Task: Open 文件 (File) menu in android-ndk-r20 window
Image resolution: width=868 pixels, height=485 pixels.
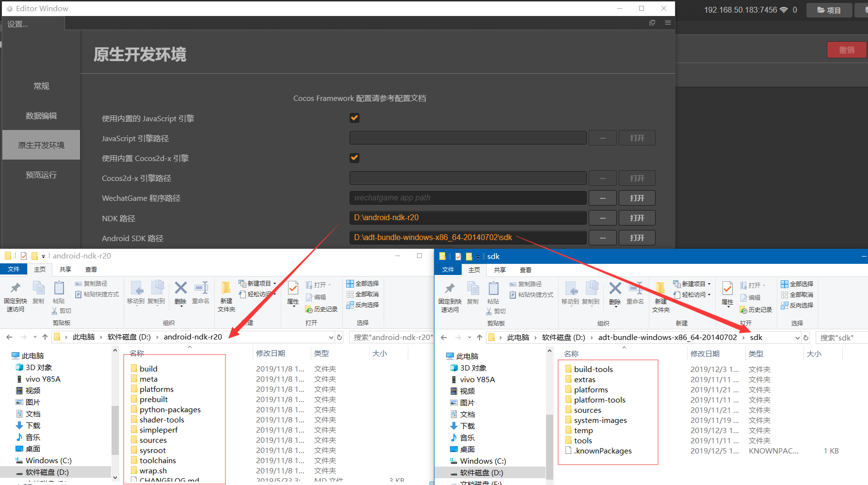Action: (x=14, y=269)
